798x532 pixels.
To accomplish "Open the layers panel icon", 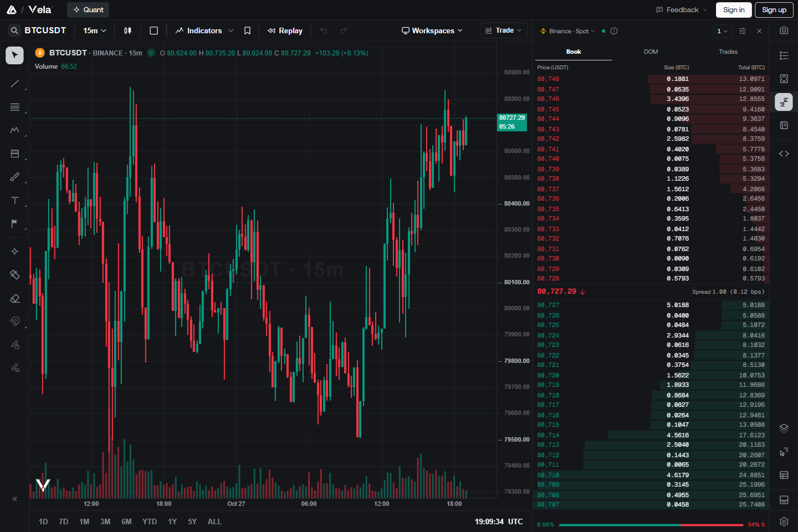I will tap(784, 428).
